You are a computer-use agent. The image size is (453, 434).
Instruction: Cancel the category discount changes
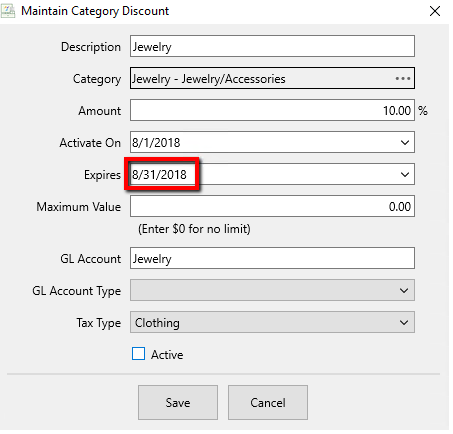(x=268, y=403)
